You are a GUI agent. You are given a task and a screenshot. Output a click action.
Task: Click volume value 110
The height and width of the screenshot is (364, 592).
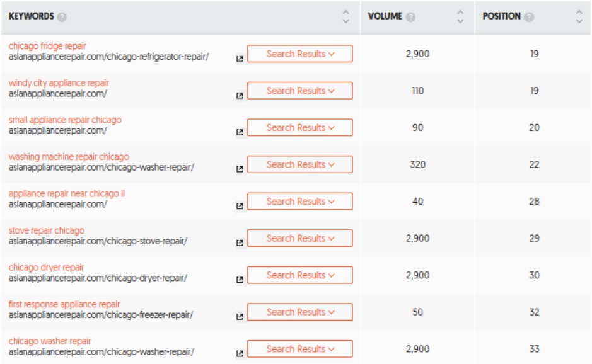point(417,91)
